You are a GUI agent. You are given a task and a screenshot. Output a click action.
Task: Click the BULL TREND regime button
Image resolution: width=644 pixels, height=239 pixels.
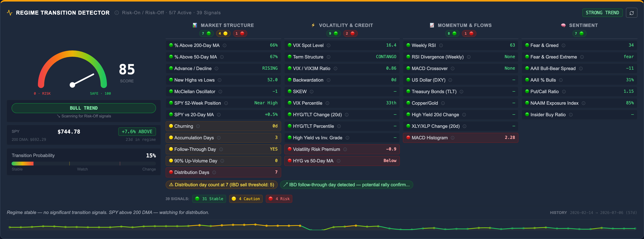pyautogui.click(x=84, y=108)
